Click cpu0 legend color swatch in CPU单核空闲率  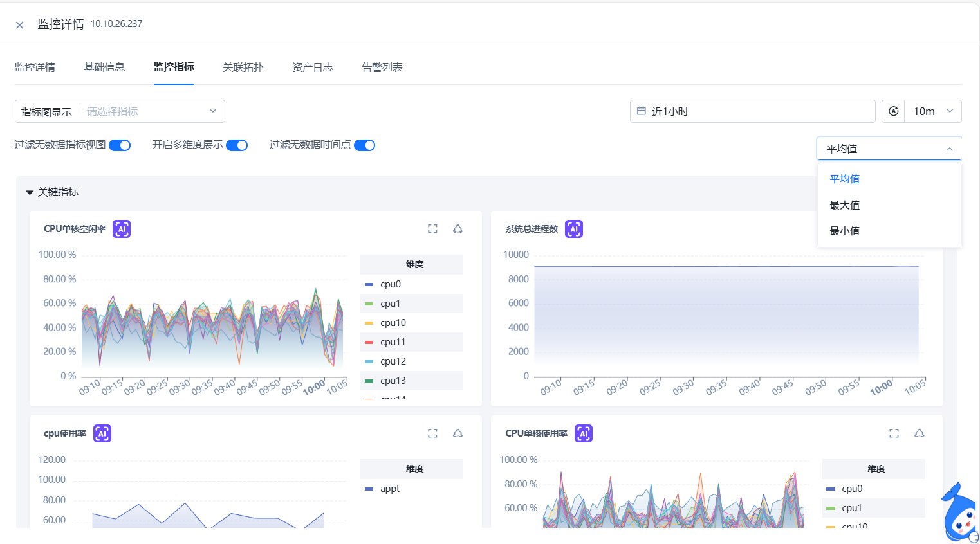click(x=369, y=284)
